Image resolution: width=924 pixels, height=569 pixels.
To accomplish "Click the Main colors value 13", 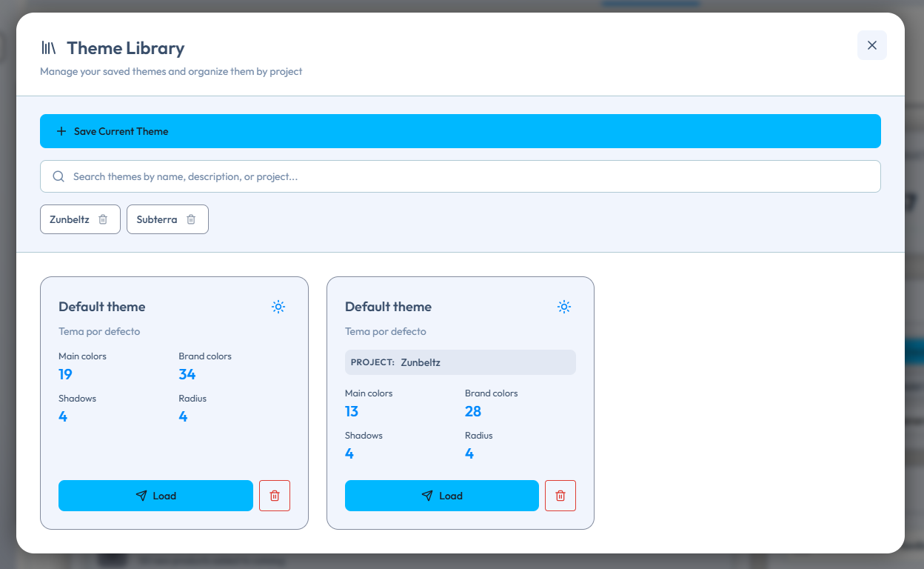I will (352, 411).
